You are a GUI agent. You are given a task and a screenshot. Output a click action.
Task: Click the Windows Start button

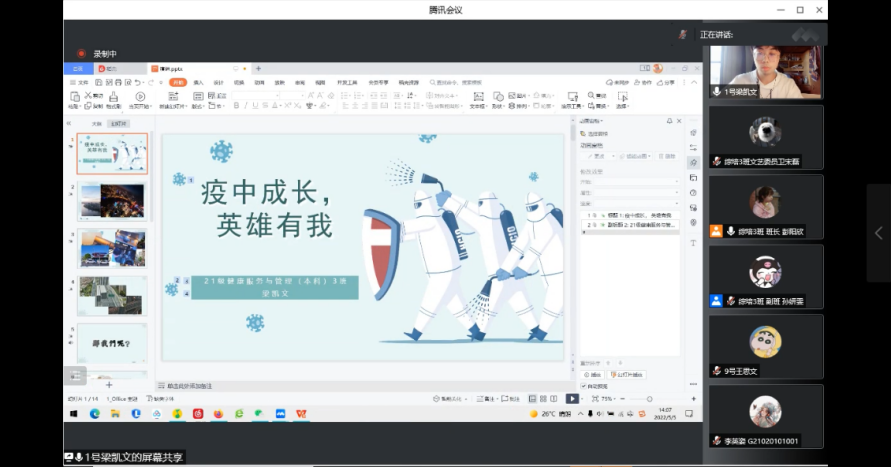[x=74, y=413]
